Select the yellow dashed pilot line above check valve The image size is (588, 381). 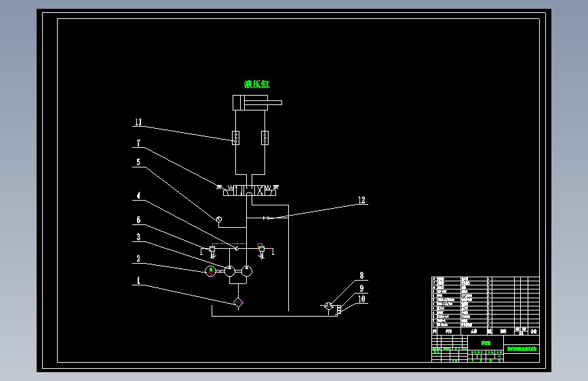pyautogui.click(x=229, y=244)
